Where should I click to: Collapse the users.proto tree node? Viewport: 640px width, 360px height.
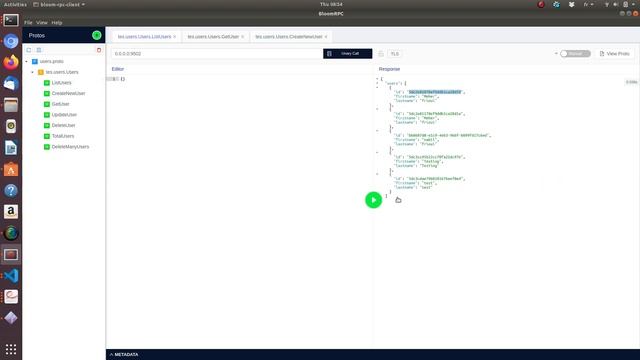[x=27, y=61]
